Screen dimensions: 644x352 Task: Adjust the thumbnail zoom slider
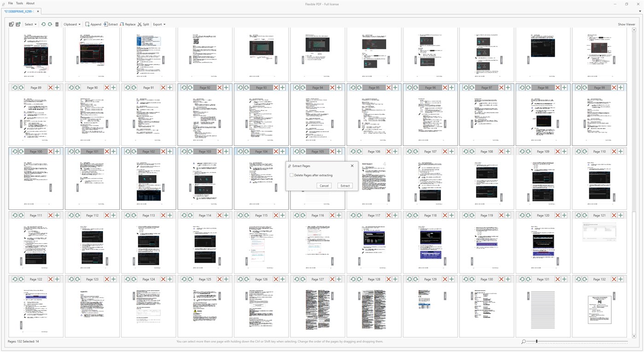point(537,341)
